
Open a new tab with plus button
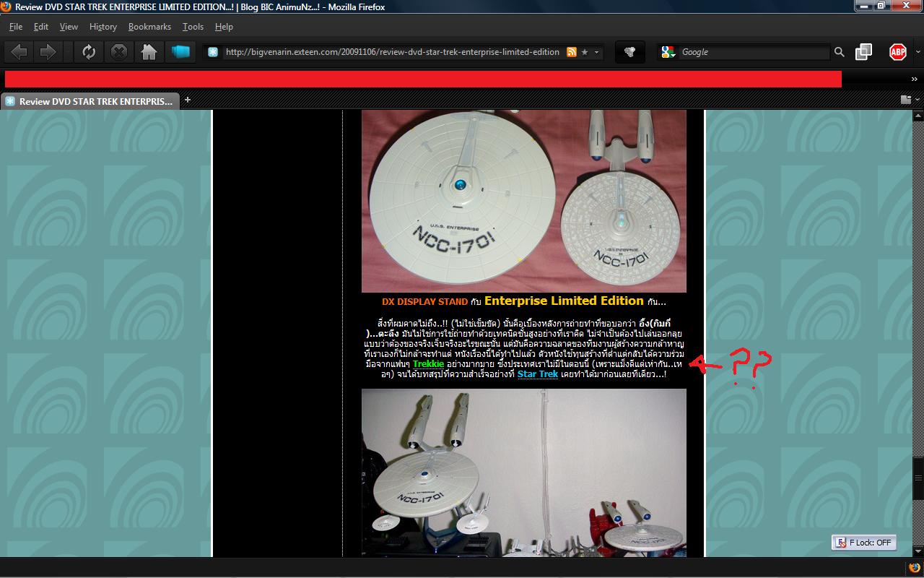click(x=188, y=100)
